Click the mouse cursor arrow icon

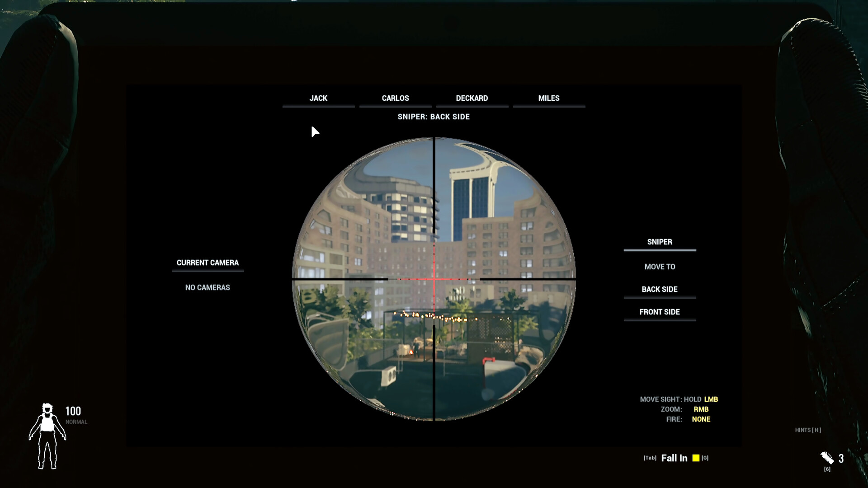pyautogui.click(x=315, y=132)
